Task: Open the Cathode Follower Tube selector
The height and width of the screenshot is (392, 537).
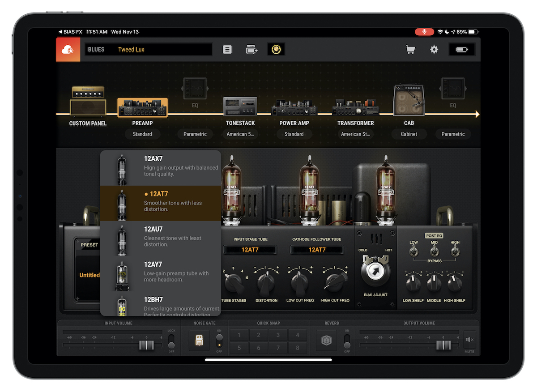Action: point(317,250)
